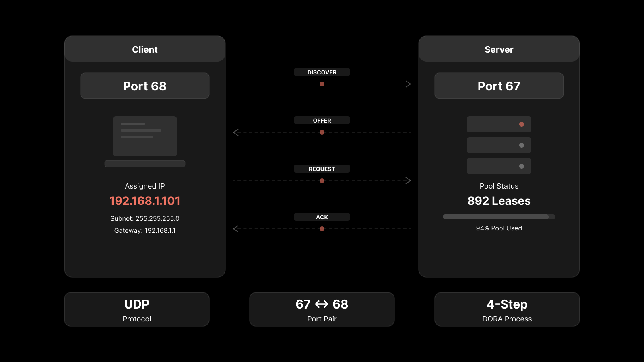This screenshot has height=362, width=644.
Task: Click the UDP Protocol card
Action: pyautogui.click(x=137, y=309)
